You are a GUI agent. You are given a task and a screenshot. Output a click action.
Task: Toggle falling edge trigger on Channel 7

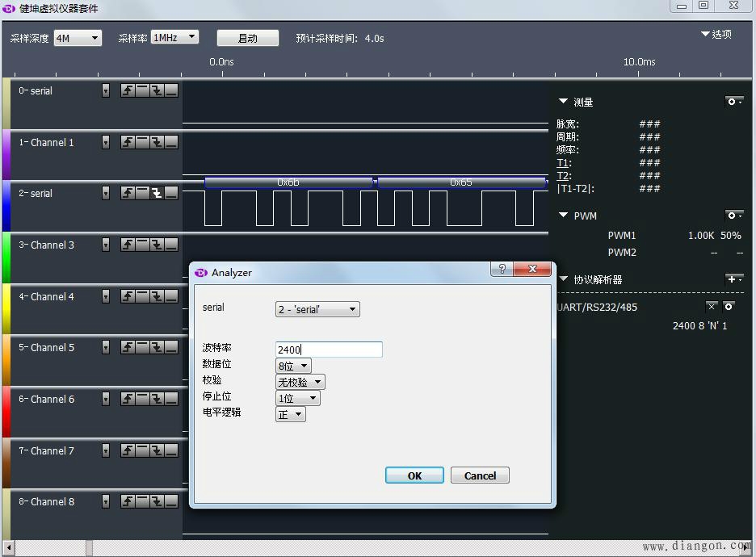(x=157, y=450)
